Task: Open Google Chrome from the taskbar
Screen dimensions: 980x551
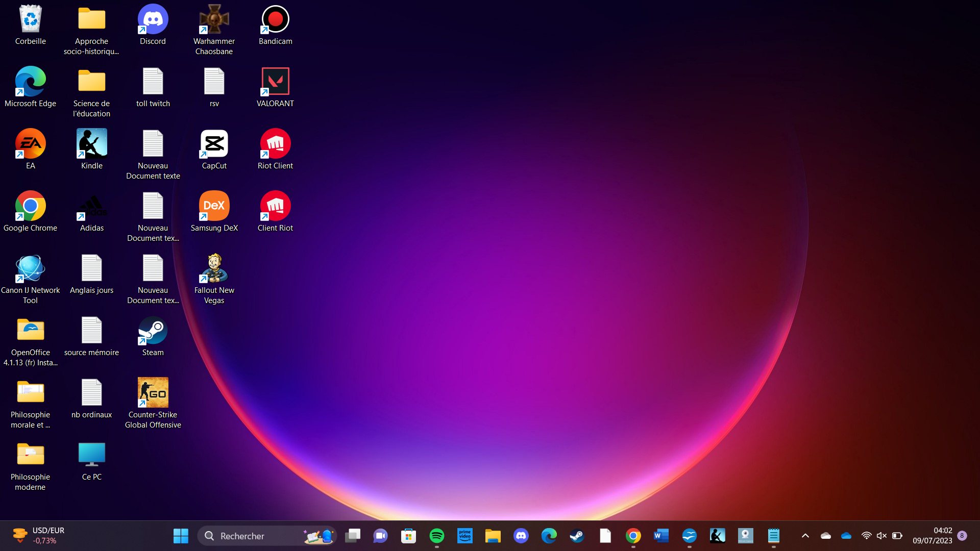Action: [x=633, y=536]
